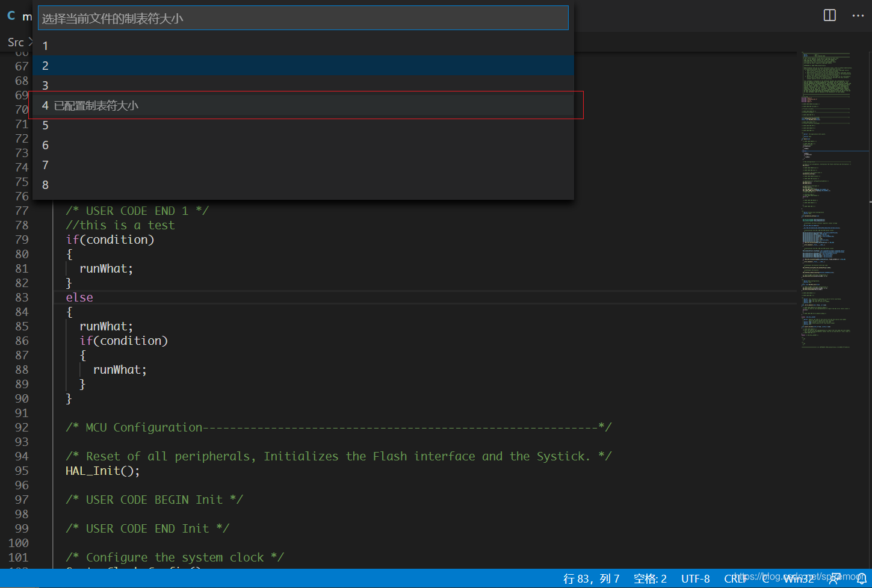Image resolution: width=872 pixels, height=588 pixels.
Task: Click the 'USER CODE END 1' comment
Action: point(137,211)
